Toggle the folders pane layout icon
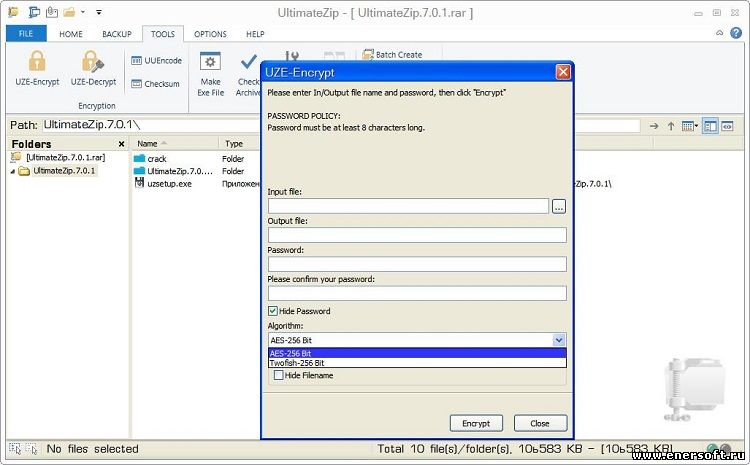750x465 pixels. tap(710, 126)
